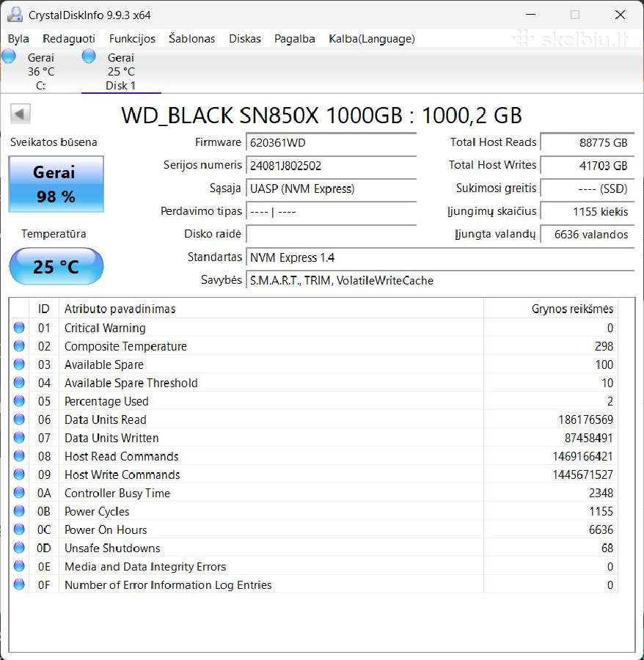The height and width of the screenshot is (660, 644).
Task: Click the status orb for Available Spare Threshold
Action: (19, 382)
